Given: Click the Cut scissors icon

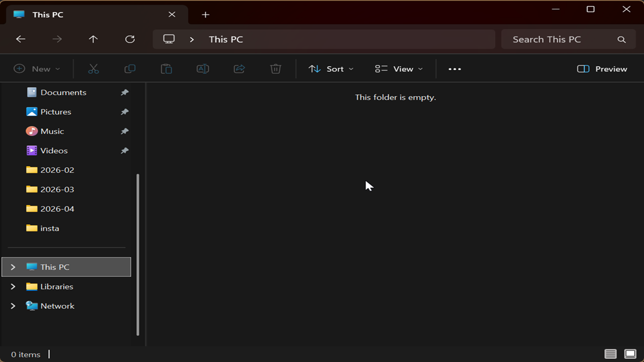Looking at the screenshot, I should pyautogui.click(x=93, y=69).
